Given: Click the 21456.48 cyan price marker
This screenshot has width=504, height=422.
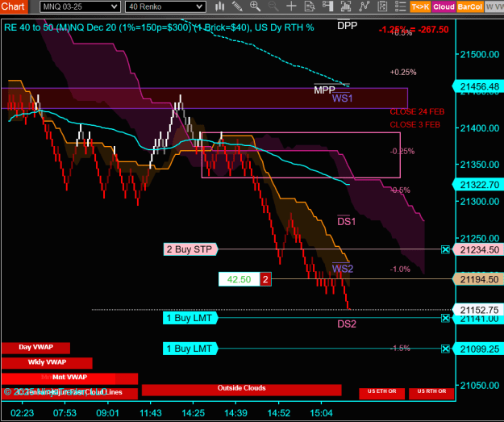Looking at the screenshot, I should coord(478,86).
